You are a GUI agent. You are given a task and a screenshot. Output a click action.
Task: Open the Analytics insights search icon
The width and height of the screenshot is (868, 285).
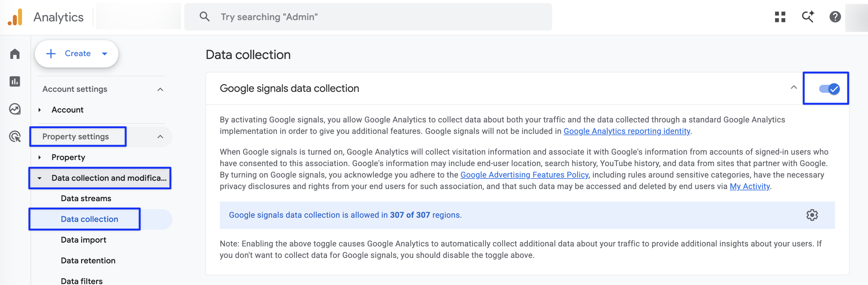808,17
